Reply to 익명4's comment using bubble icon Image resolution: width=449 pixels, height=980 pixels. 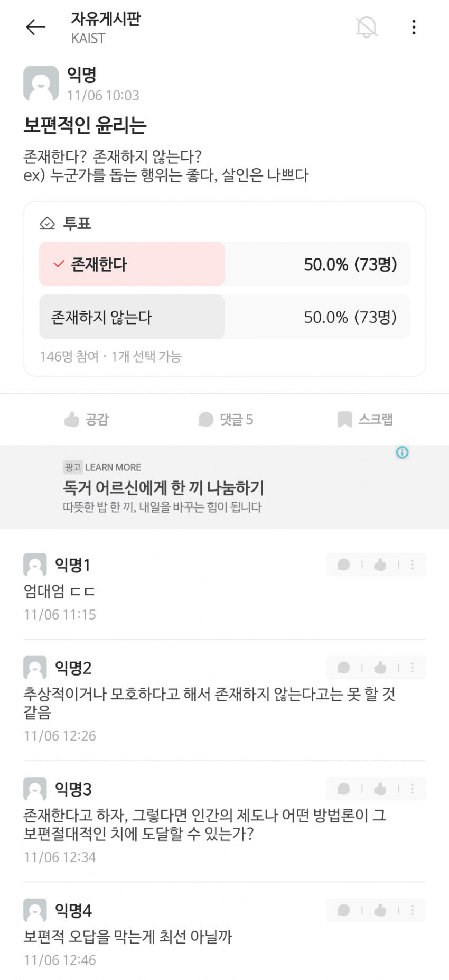coord(344,910)
